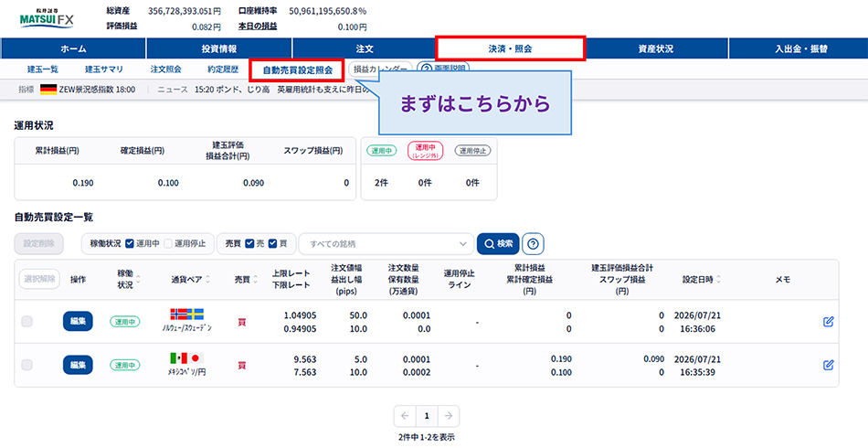Screen dimensions: 868x448
Task: Click the 運用停止 summary badge
Action: tap(472, 151)
